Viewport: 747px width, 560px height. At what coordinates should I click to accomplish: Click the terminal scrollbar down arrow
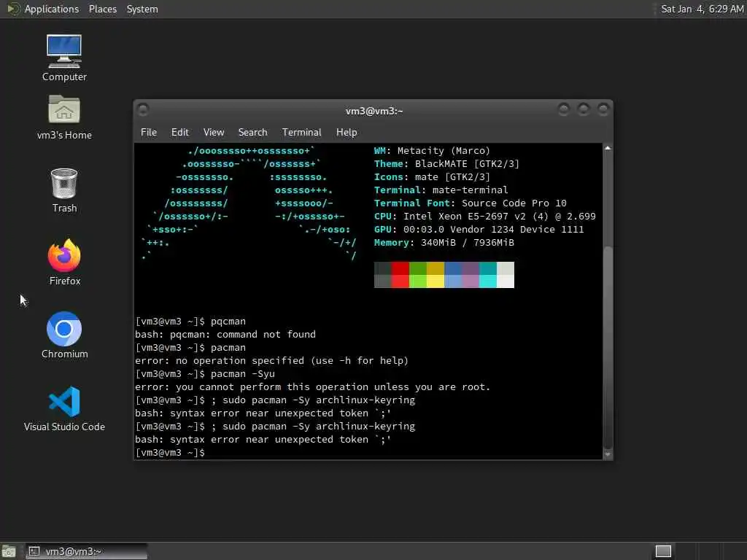[x=608, y=455]
